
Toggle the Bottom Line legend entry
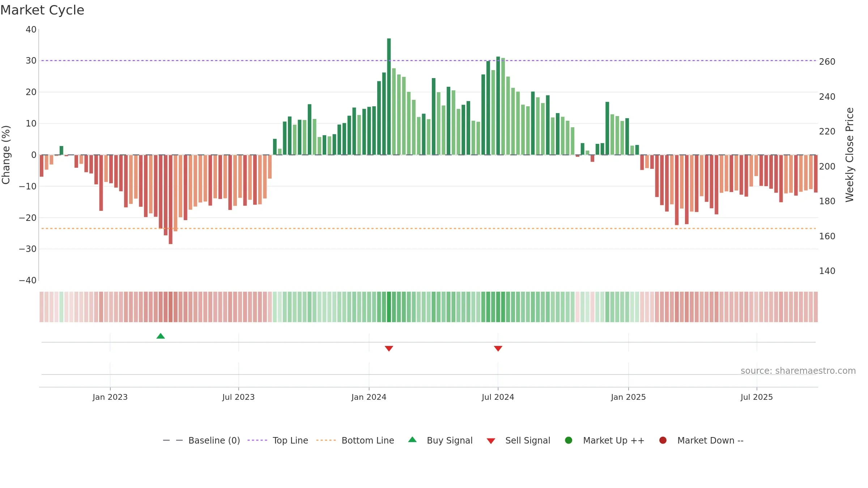click(x=355, y=440)
